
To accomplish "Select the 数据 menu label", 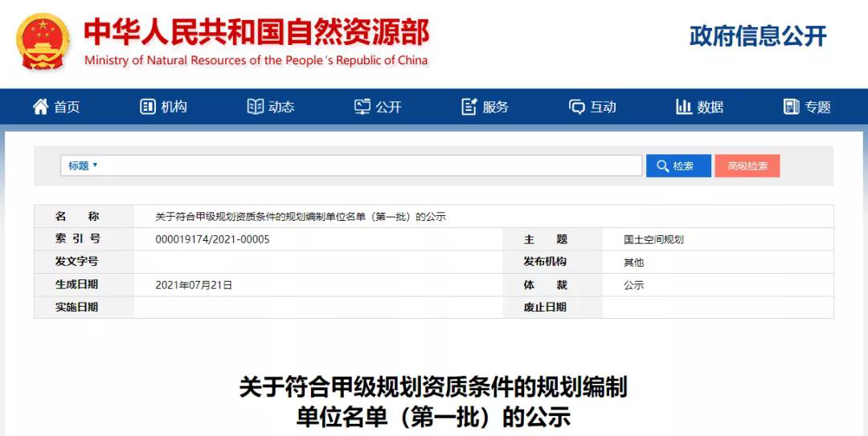I will [x=710, y=107].
